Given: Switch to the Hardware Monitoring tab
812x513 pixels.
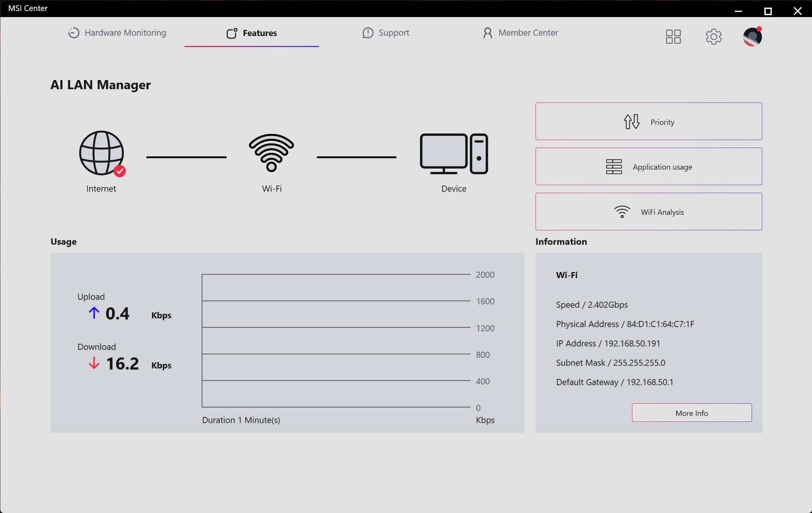Looking at the screenshot, I should (117, 33).
